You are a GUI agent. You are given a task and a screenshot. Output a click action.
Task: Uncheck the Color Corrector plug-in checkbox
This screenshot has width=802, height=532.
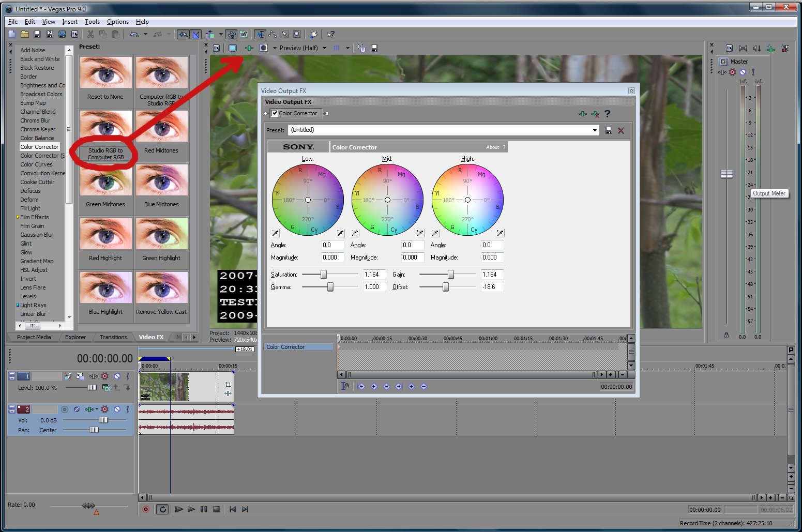click(x=275, y=113)
